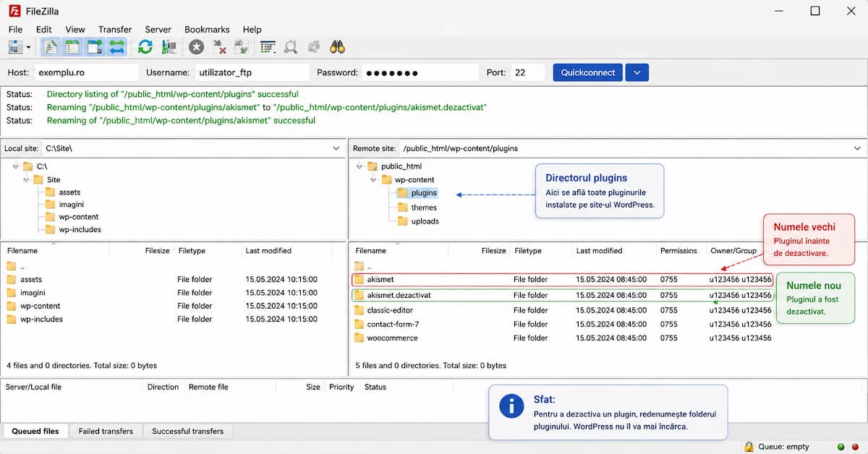The width and height of the screenshot is (868, 454).
Task: Click the Password input field
Action: pos(420,72)
